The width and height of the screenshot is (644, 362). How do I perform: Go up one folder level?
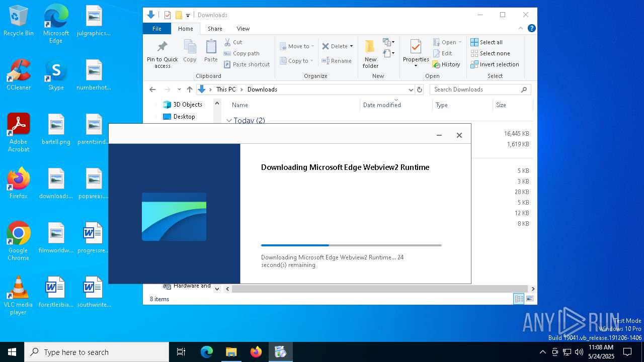coord(189,89)
